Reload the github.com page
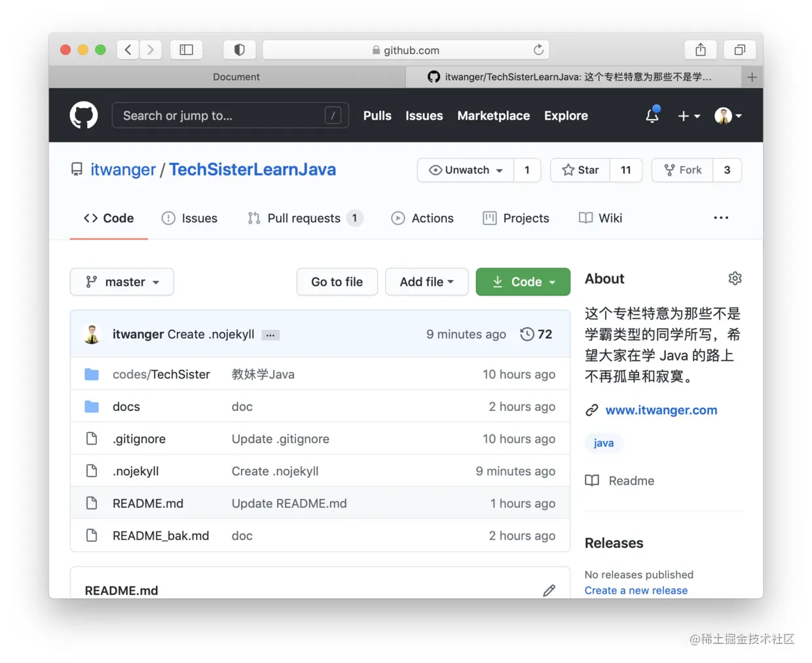Viewport: 812px width, 663px height. click(538, 50)
